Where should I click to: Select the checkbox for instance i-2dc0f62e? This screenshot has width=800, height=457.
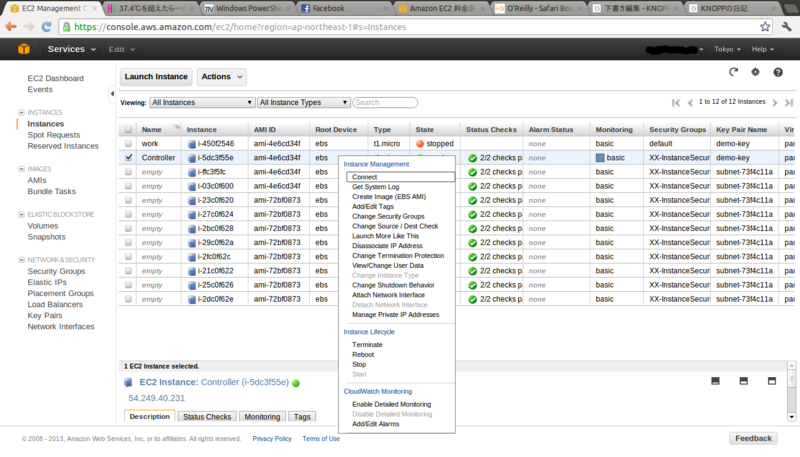[128, 299]
